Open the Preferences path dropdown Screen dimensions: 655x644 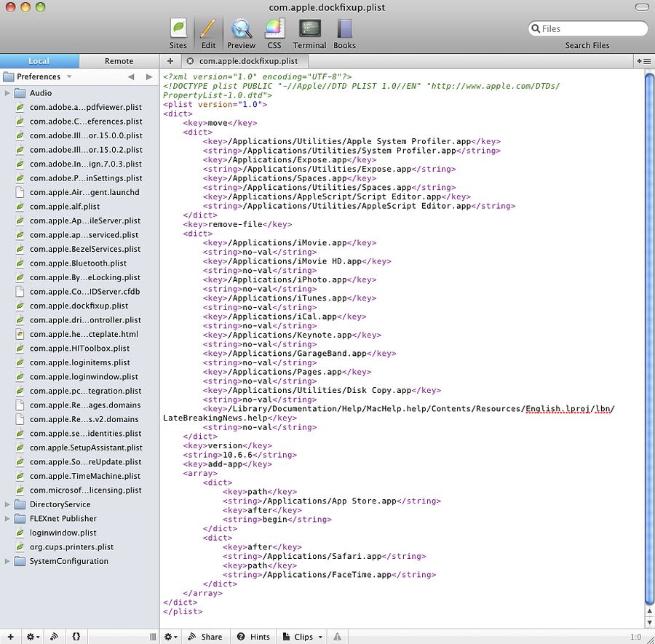point(69,76)
